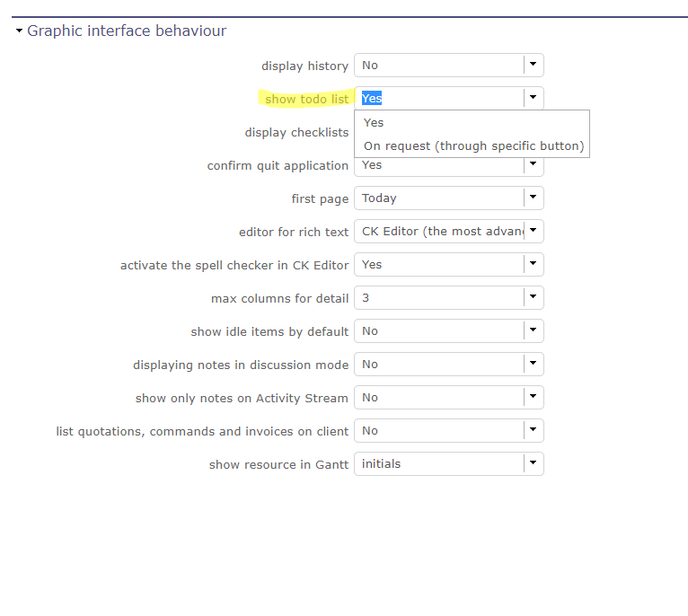Open spell checker in CK Editor dropdown
688x616 pixels.
533,264
